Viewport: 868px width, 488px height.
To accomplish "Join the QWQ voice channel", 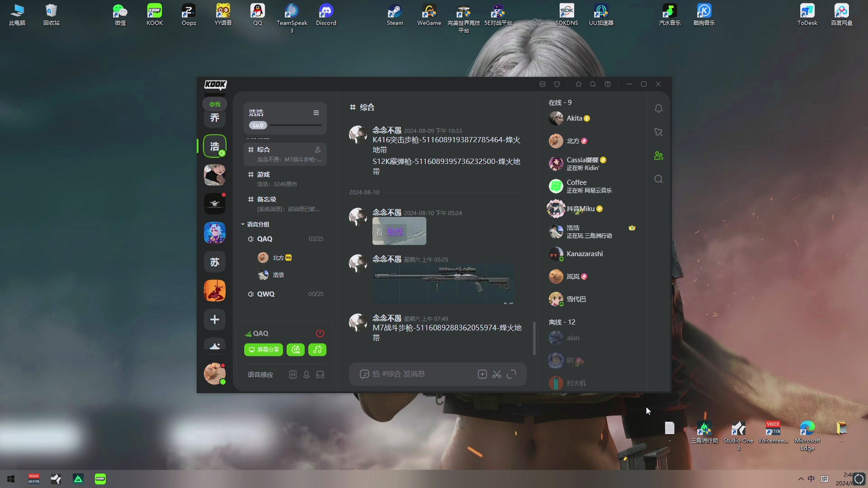I will [x=285, y=294].
